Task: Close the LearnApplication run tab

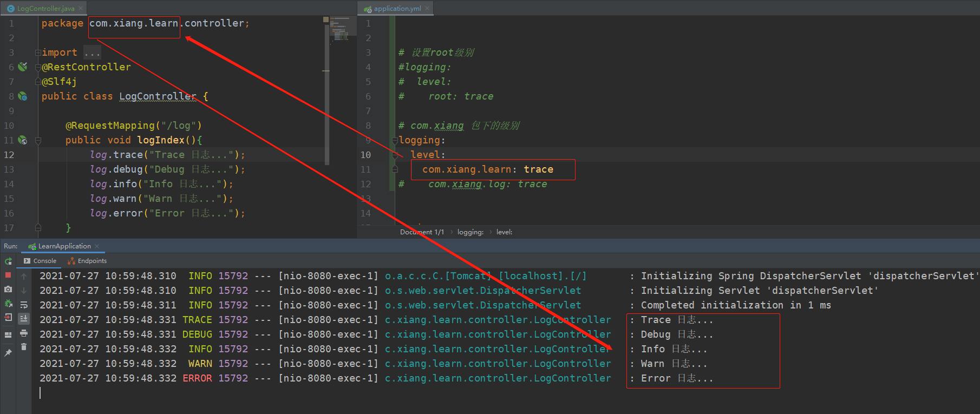Action: click(x=97, y=246)
